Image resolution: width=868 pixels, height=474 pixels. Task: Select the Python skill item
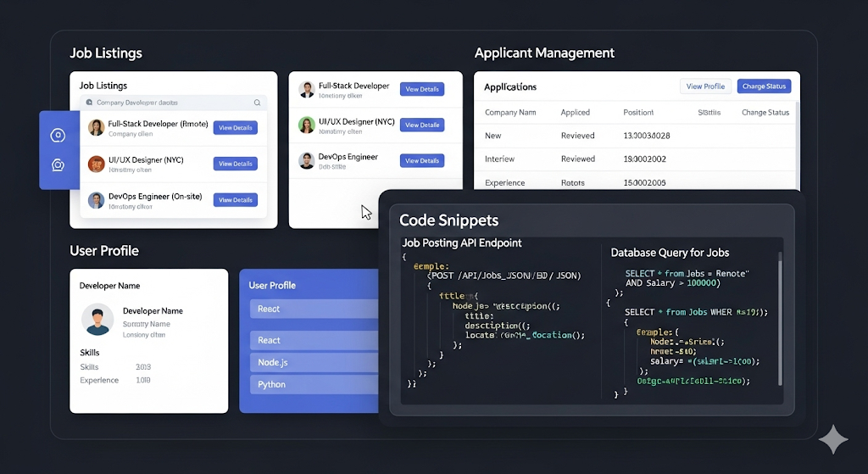(314, 384)
